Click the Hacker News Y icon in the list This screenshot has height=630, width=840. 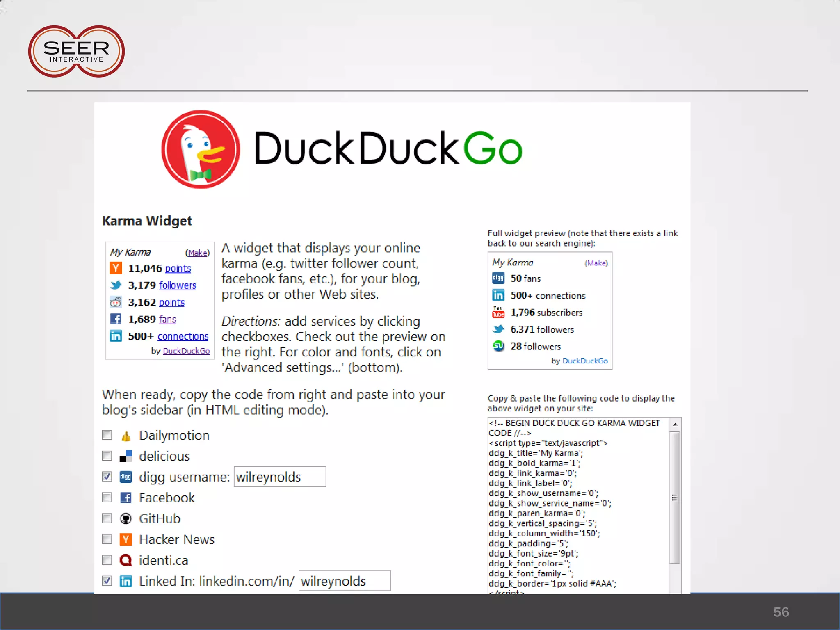[126, 539]
